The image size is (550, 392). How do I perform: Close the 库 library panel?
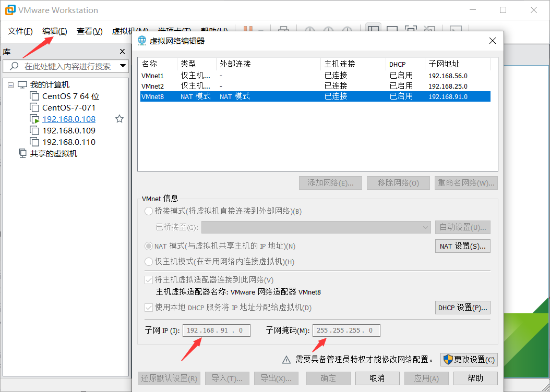tap(122, 52)
